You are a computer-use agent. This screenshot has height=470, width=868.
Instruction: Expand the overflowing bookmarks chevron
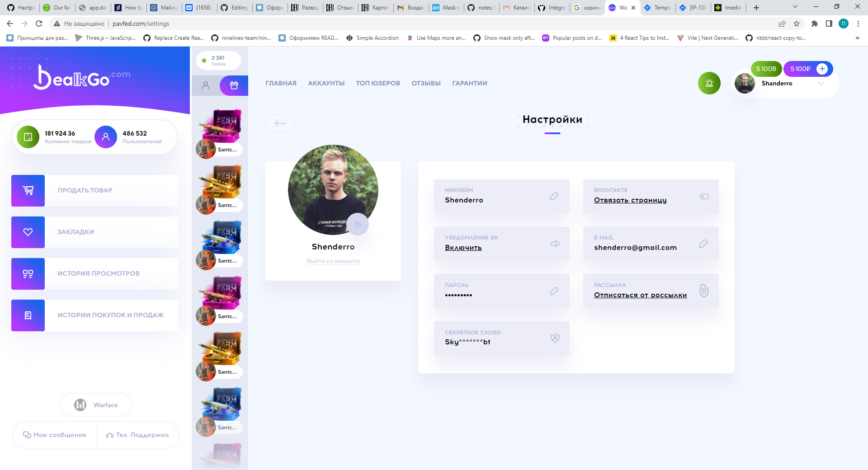pos(858,38)
